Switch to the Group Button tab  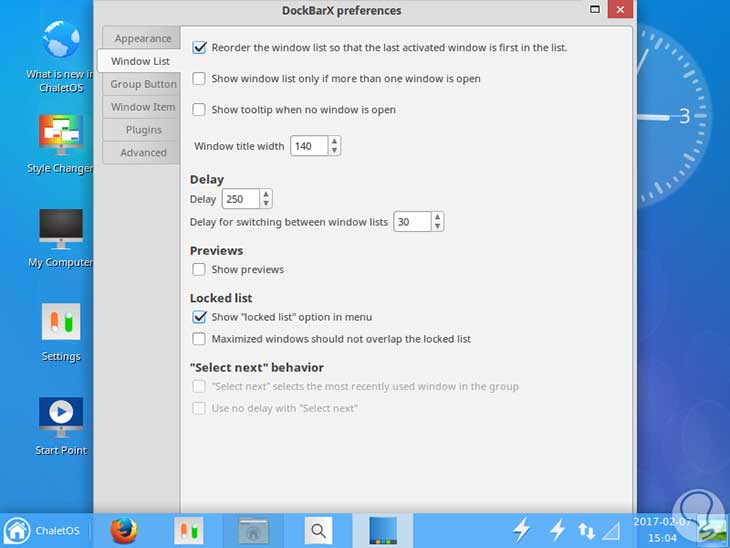(142, 84)
